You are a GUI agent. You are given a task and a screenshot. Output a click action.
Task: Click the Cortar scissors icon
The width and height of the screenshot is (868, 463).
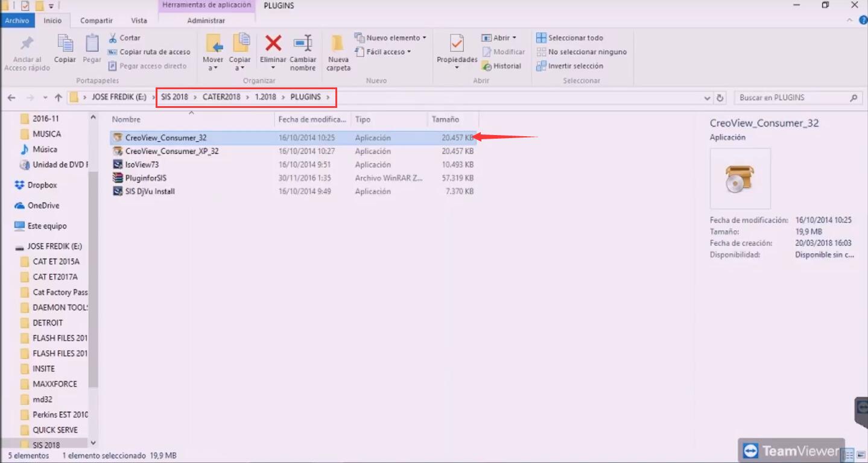coord(113,37)
